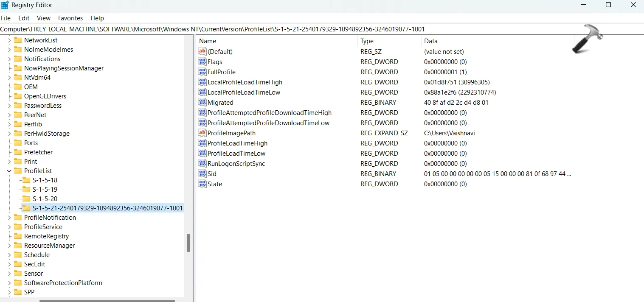
Task: Open the Favorites menu
Action: click(70, 18)
